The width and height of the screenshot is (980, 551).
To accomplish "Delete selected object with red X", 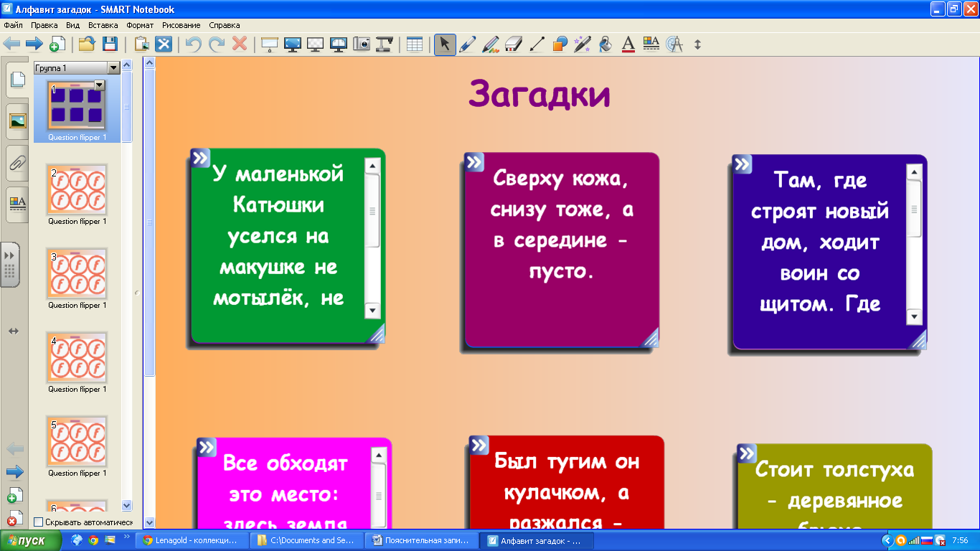I will [x=240, y=44].
